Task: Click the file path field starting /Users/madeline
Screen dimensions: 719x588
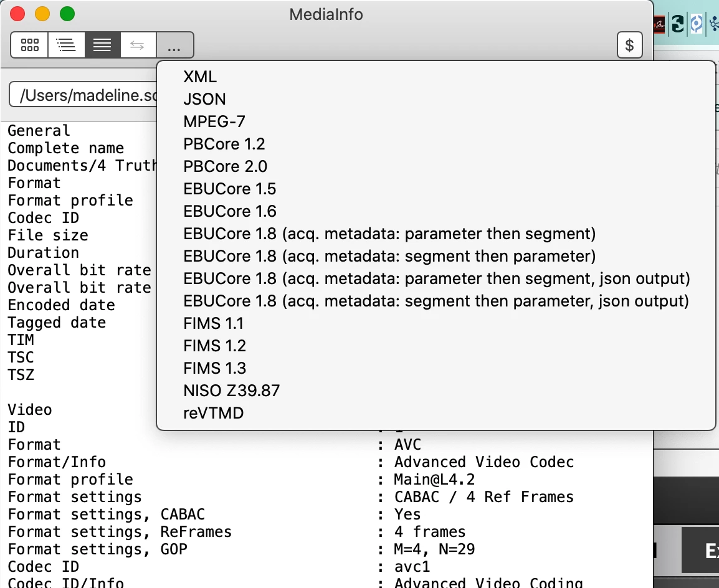Action: (x=83, y=95)
